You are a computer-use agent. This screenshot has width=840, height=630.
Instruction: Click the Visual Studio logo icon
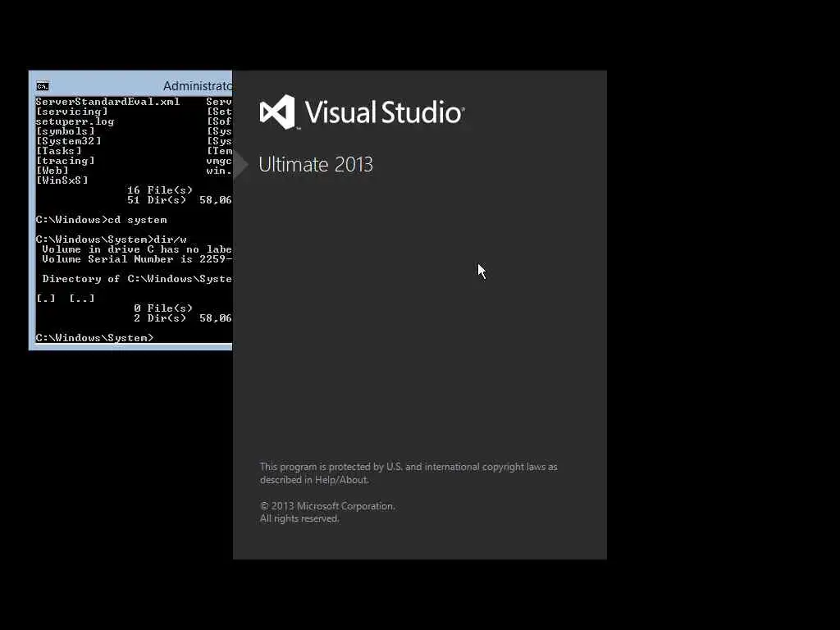pyautogui.click(x=277, y=112)
